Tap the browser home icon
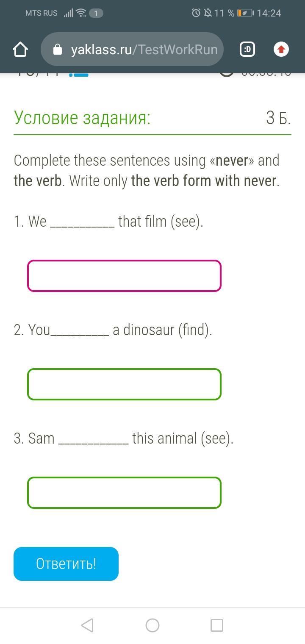This screenshot has height=644, width=305. click(20, 50)
